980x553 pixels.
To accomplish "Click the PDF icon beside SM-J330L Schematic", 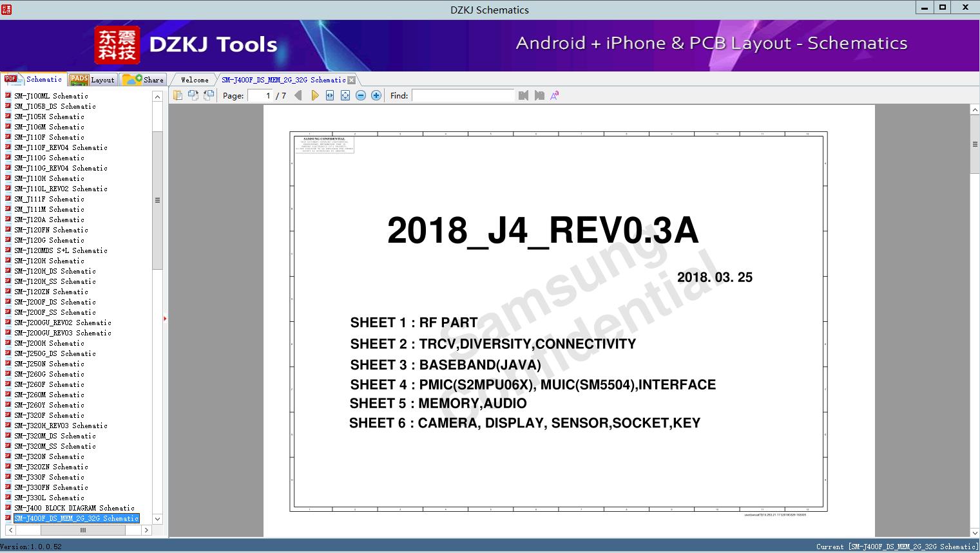I will [x=8, y=498].
